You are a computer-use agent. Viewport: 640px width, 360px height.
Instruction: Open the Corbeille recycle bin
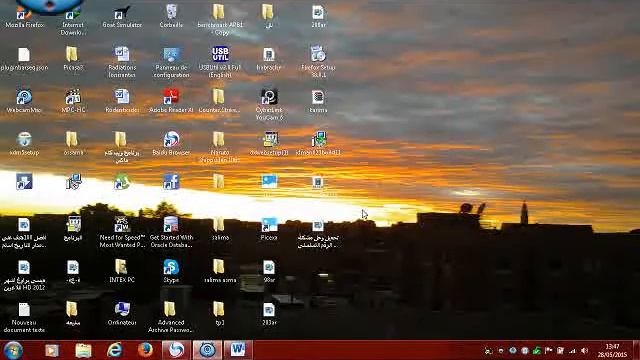coord(171,17)
